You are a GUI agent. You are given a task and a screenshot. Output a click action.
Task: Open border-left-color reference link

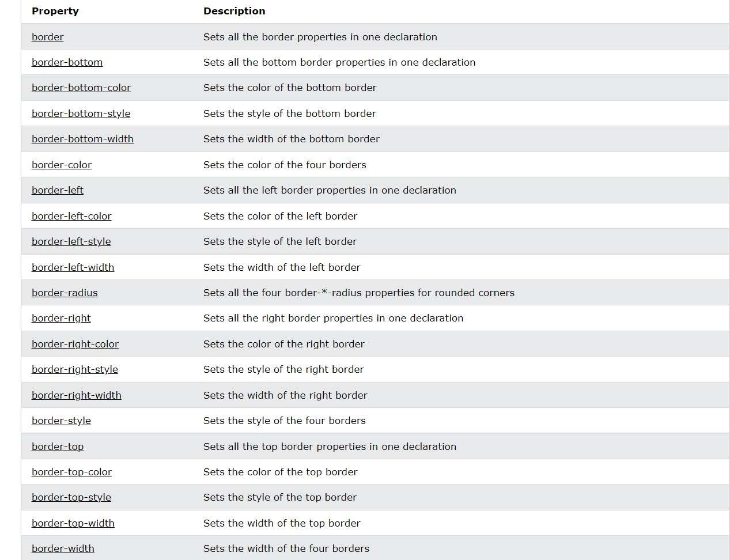71,216
